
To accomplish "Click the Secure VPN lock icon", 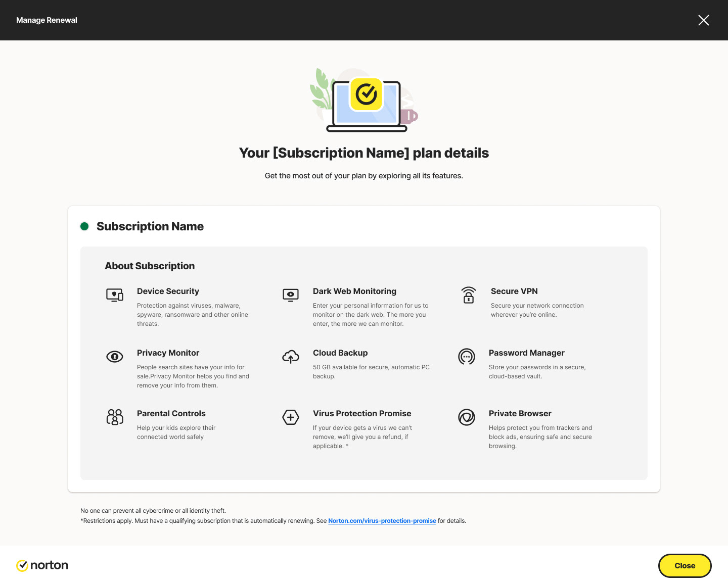I will pyautogui.click(x=469, y=295).
